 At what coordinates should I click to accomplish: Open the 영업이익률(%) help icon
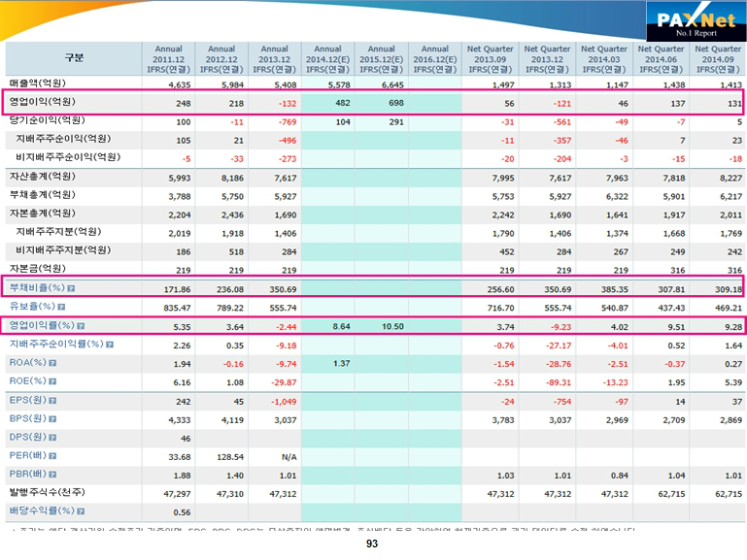(80, 326)
